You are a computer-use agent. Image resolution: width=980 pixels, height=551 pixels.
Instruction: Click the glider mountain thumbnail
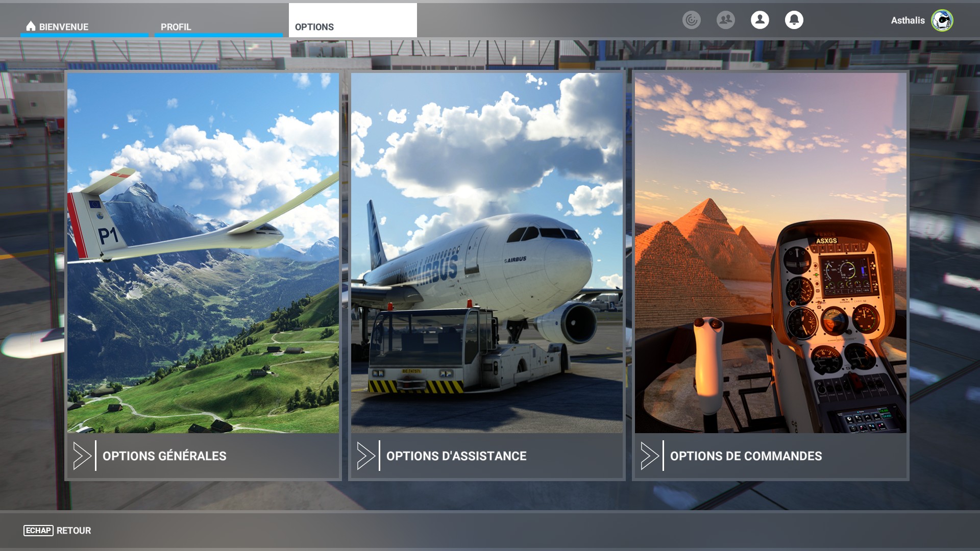point(203,253)
